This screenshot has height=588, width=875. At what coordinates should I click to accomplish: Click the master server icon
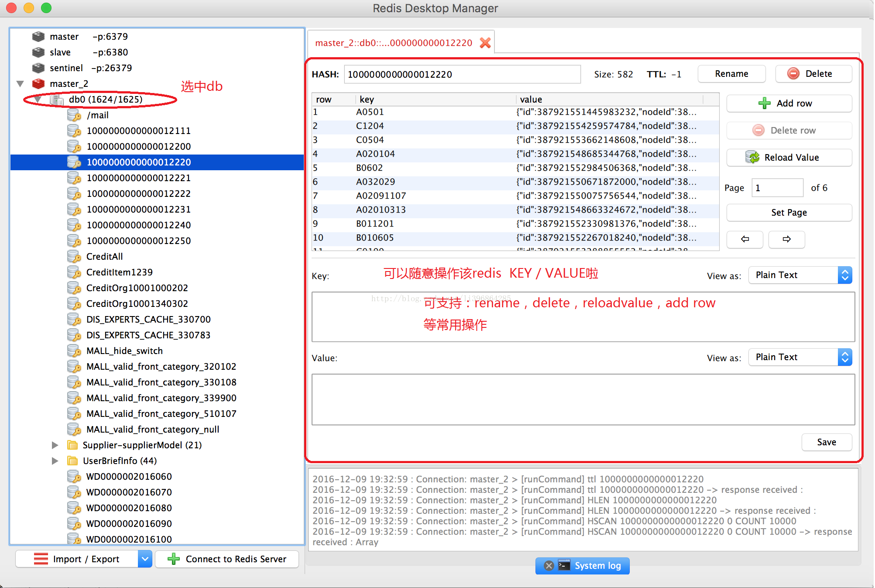click(38, 37)
